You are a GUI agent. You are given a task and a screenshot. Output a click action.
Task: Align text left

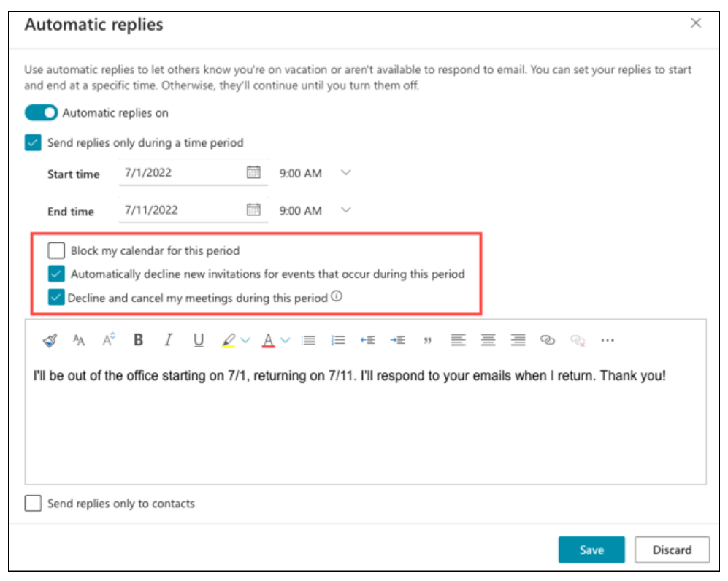tap(459, 340)
